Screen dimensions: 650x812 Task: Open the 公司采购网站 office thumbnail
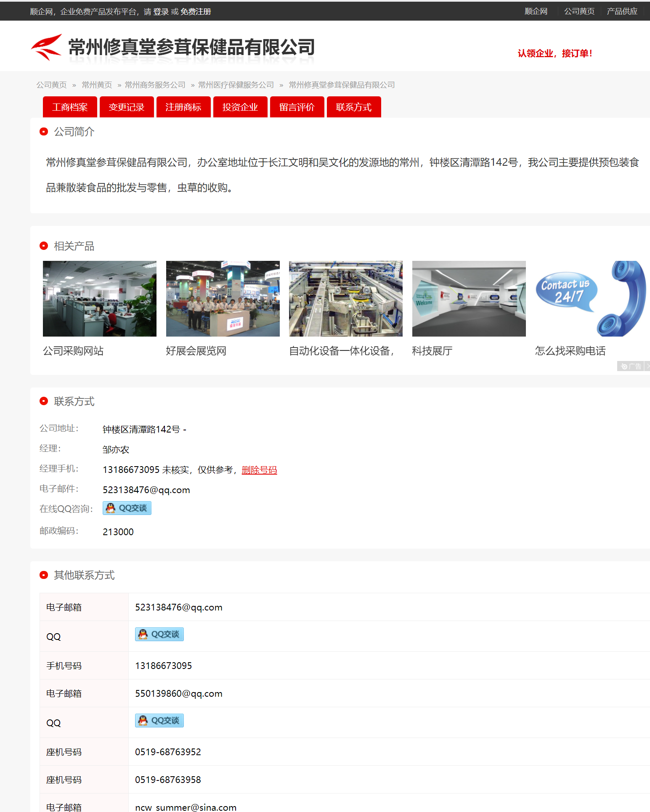[x=100, y=299]
